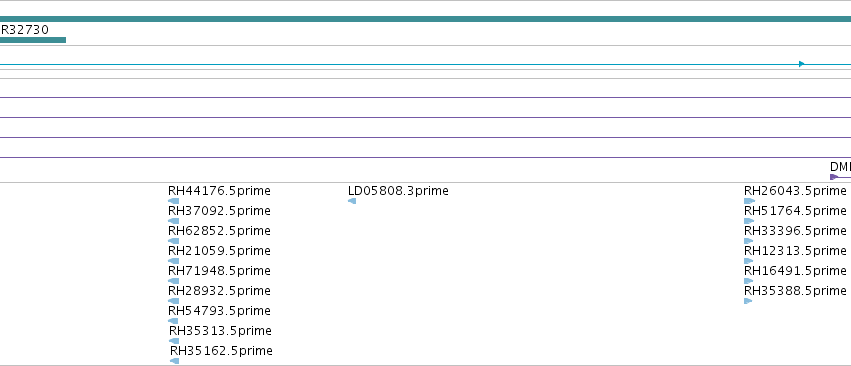Click the R32730 feature label
This screenshot has width=851, height=366.
point(24,29)
